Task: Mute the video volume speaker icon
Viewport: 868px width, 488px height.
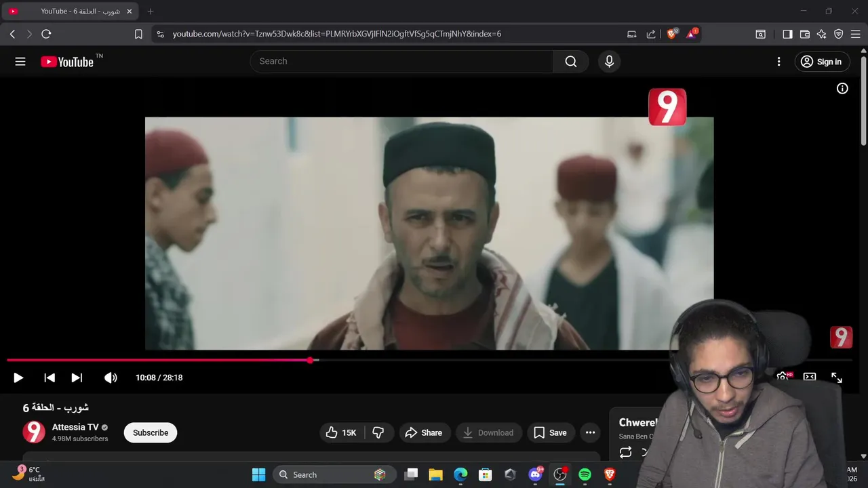Action: [x=111, y=378]
